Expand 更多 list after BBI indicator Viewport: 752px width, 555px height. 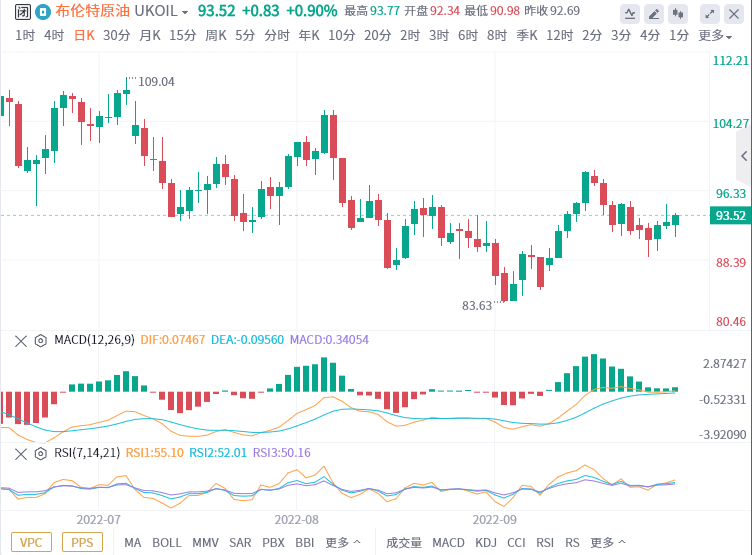343,543
